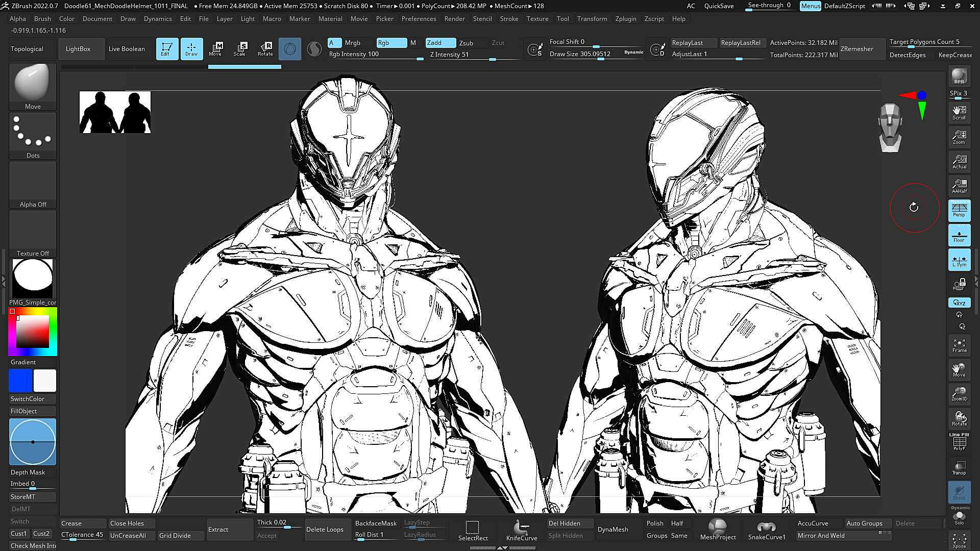
Task: Select the KnifeCurve brush icon
Action: (521, 530)
